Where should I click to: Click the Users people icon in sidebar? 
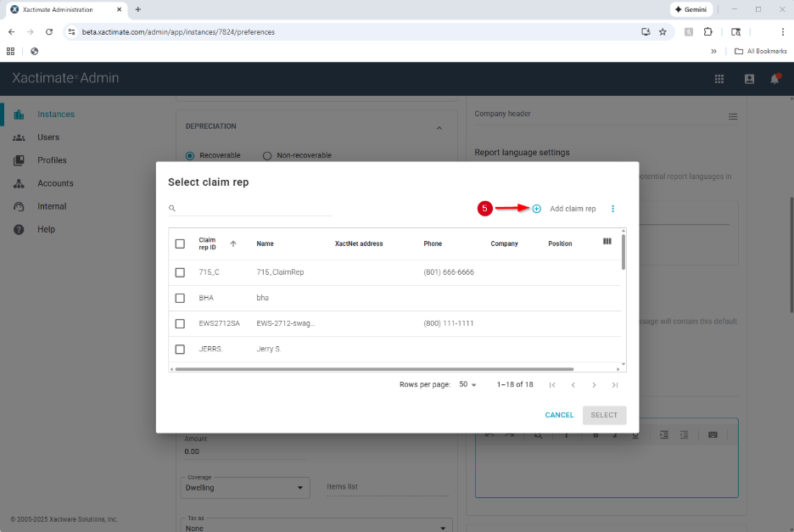(x=19, y=137)
